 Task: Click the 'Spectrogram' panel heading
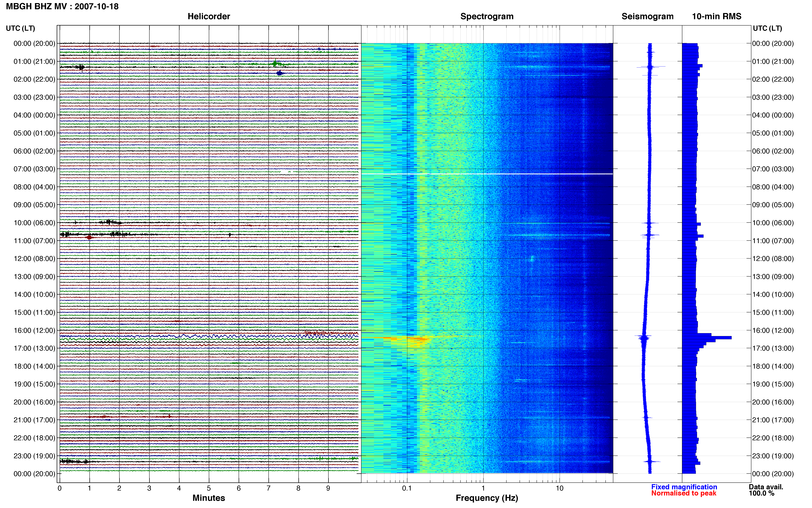click(487, 16)
